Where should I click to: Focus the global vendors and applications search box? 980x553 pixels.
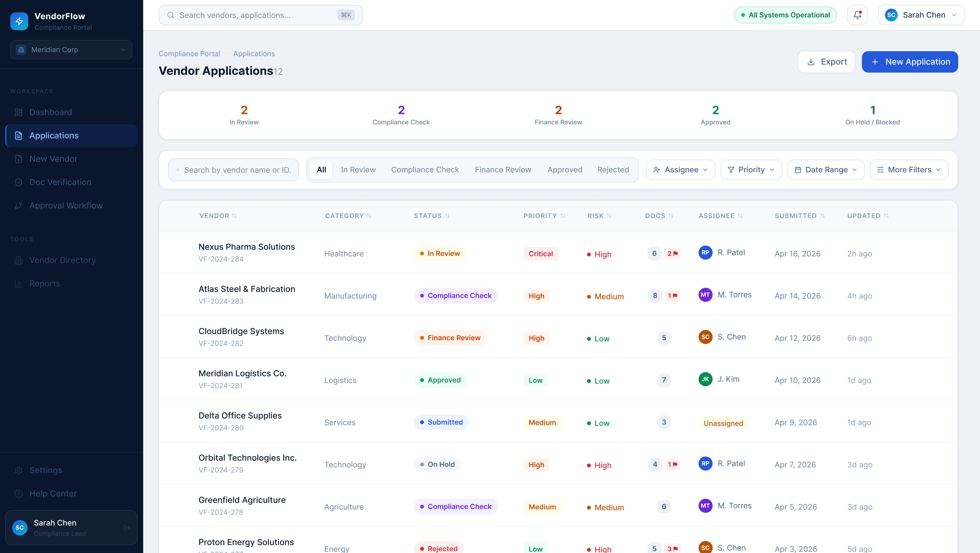(261, 15)
